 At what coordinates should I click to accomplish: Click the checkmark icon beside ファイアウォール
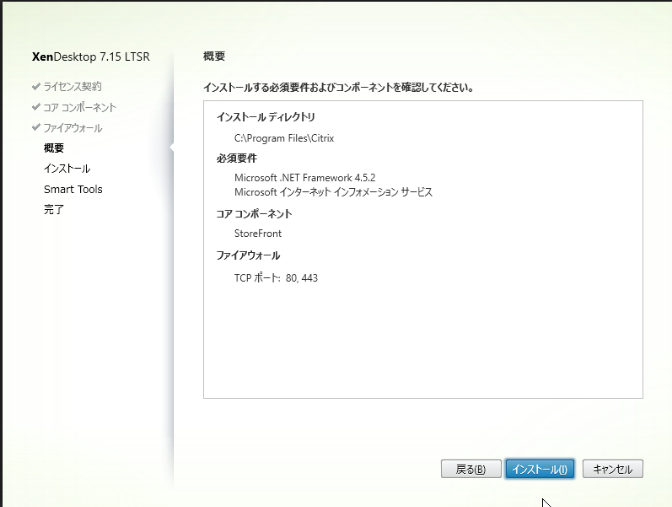pyautogui.click(x=36, y=127)
